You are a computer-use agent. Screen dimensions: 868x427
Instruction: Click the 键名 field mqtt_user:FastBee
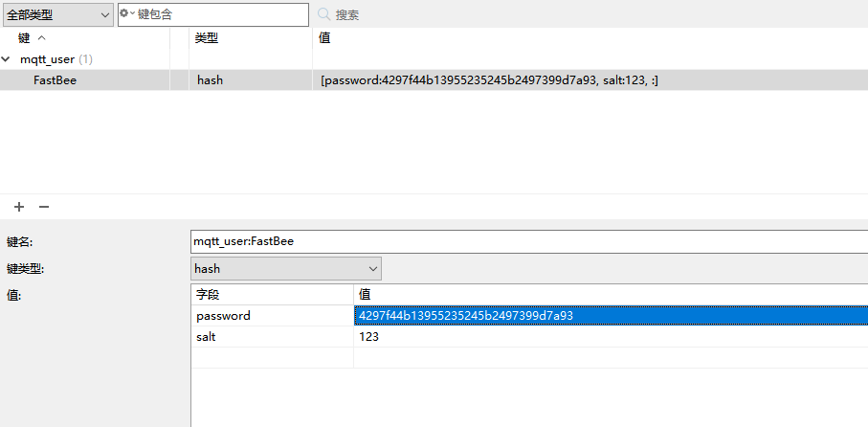529,241
